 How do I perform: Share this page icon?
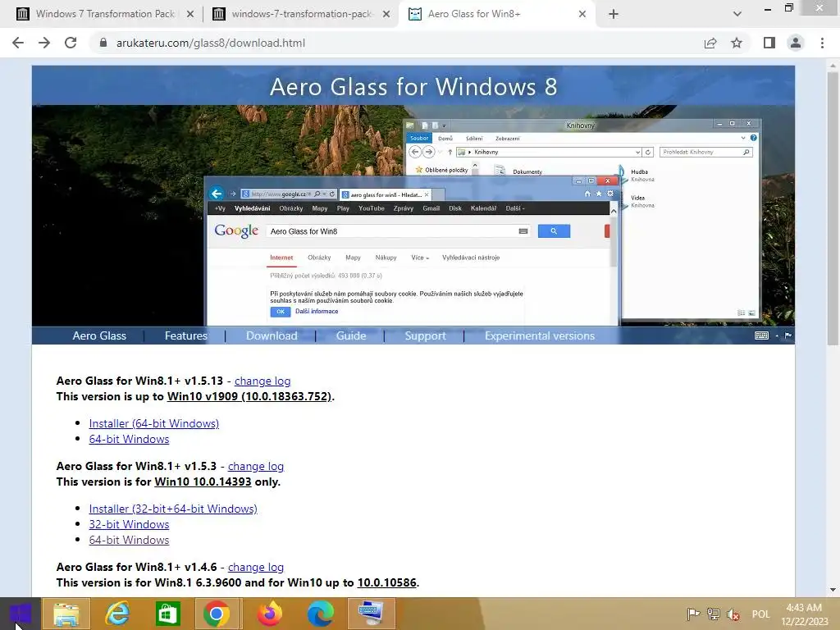tap(710, 43)
